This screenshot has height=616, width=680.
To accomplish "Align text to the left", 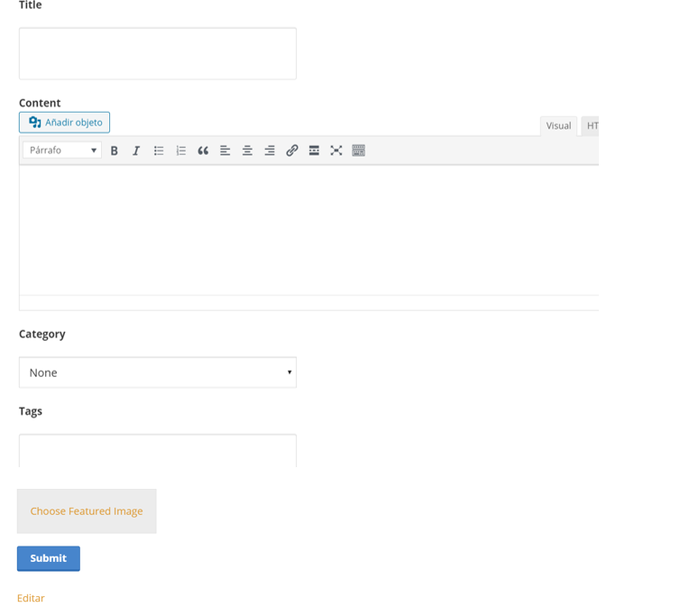I will [x=225, y=151].
